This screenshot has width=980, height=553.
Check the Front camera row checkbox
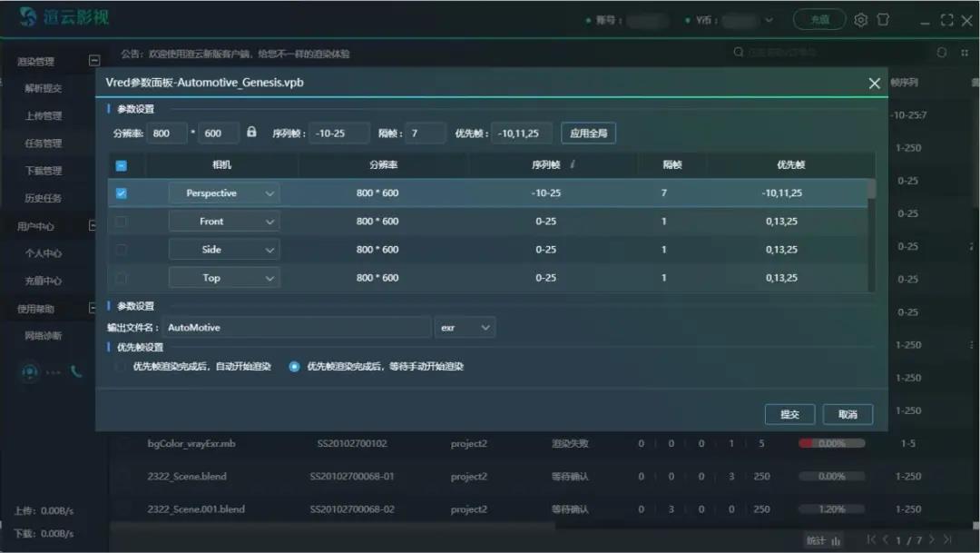click(x=122, y=222)
